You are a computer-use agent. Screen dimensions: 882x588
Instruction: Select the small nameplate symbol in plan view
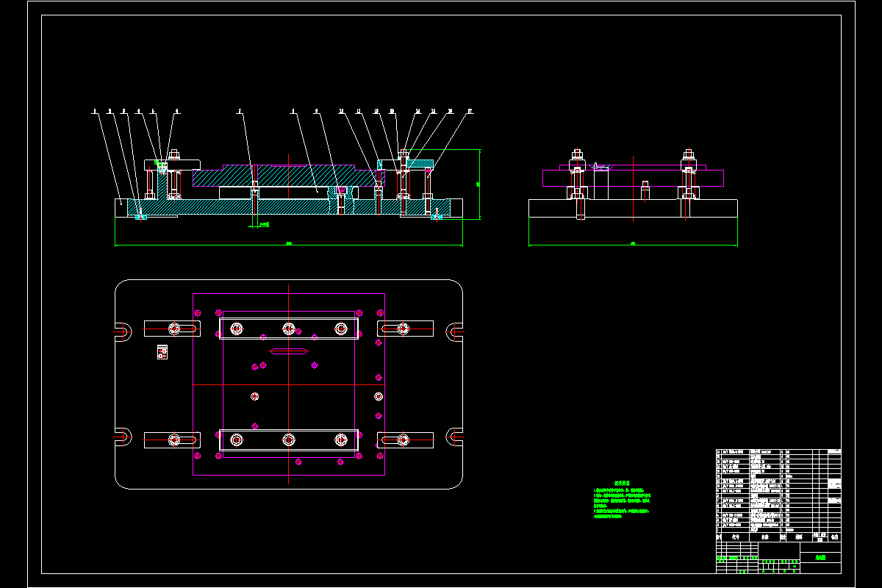[x=162, y=353]
